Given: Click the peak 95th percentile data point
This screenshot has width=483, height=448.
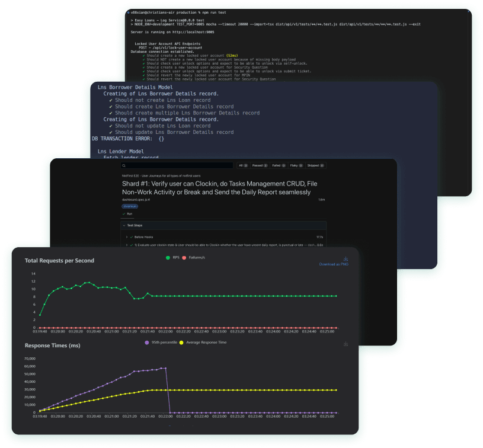Looking at the screenshot, I should pos(166,368).
